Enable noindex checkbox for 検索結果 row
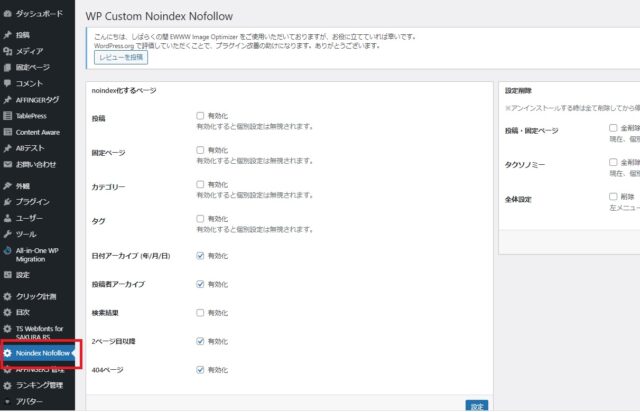 [x=200, y=313]
